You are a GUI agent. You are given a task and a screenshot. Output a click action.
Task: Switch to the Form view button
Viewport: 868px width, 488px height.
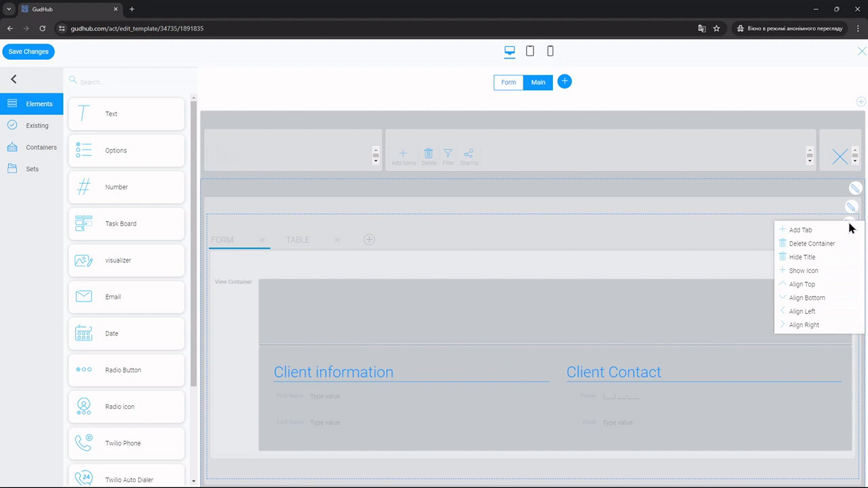(x=508, y=82)
